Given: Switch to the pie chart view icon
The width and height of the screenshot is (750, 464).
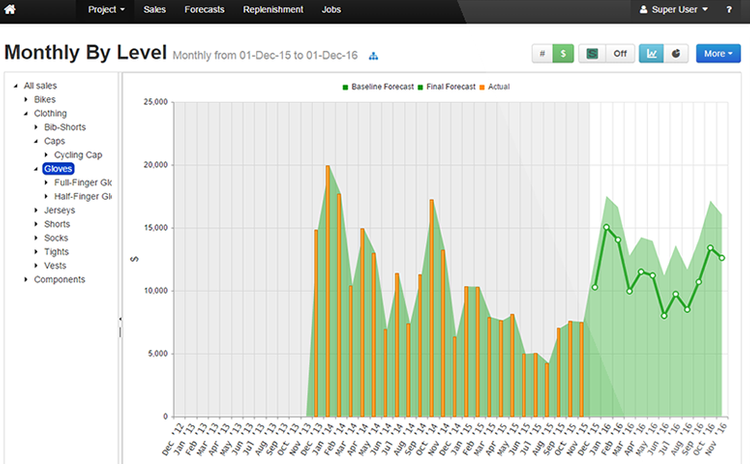Looking at the screenshot, I should coord(675,54).
